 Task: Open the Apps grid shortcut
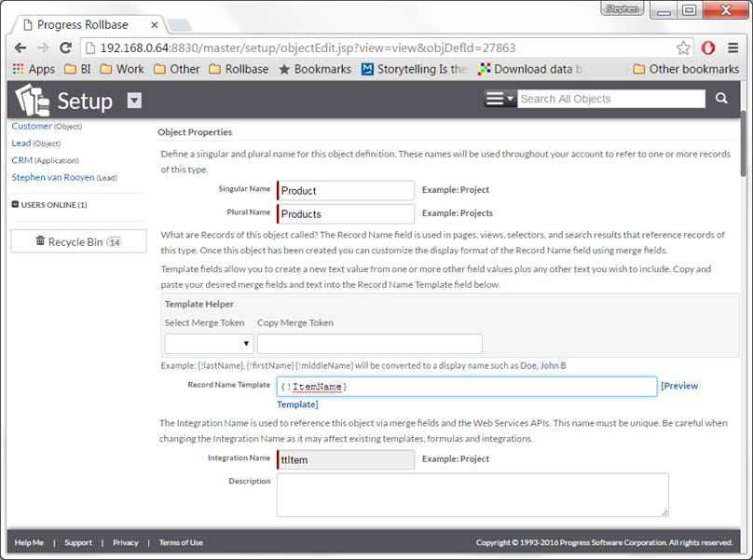[x=34, y=69]
